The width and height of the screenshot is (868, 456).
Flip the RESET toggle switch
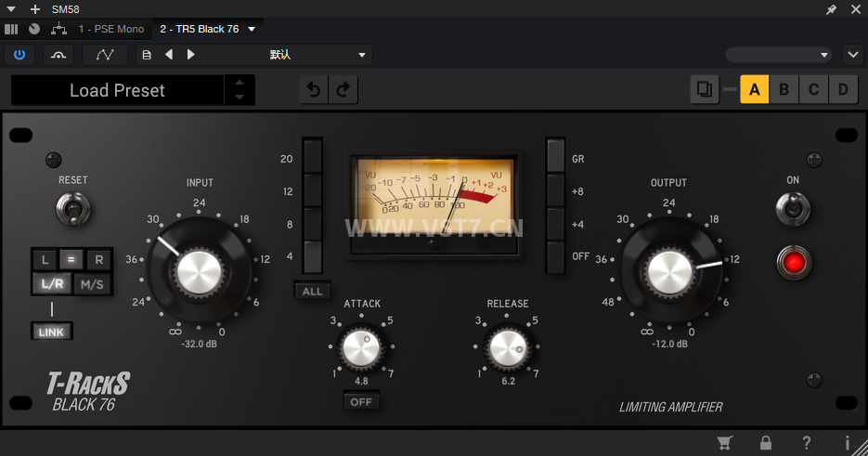pos(72,210)
